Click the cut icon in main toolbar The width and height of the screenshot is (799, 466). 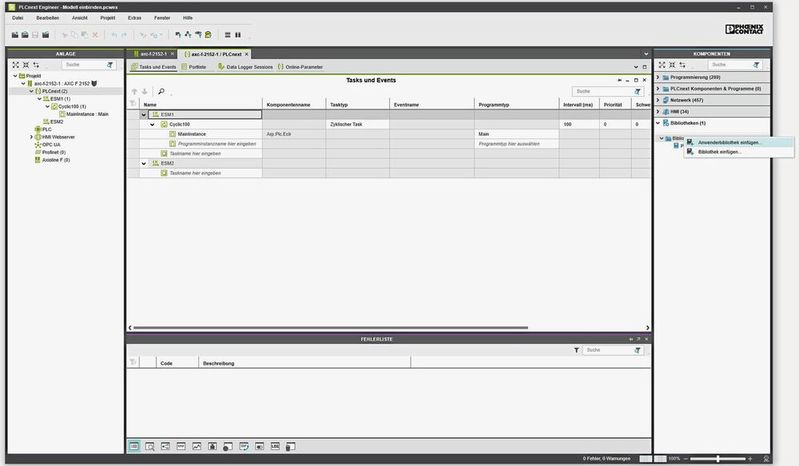[65, 35]
